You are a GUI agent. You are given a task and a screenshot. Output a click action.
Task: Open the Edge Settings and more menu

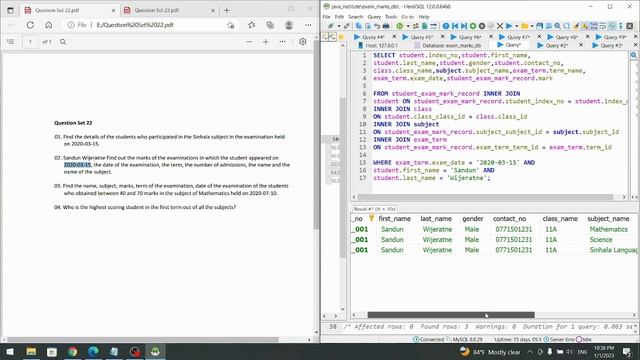click(308, 25)
